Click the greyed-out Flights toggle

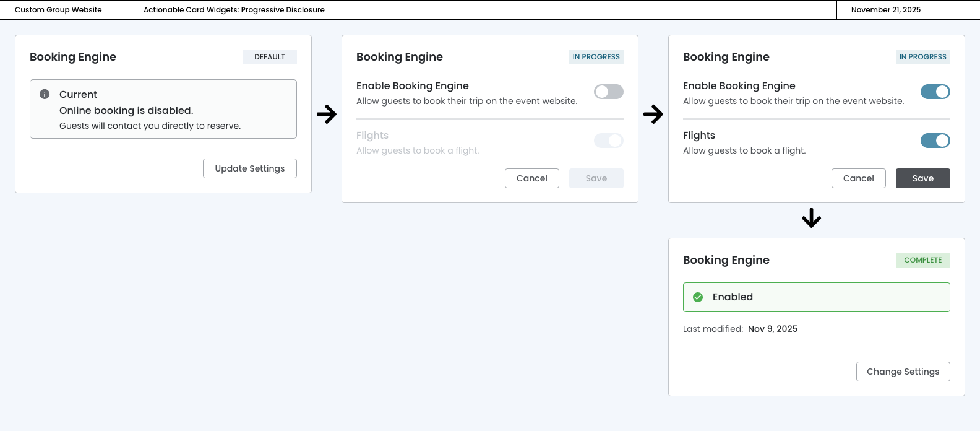coord(608,141)
